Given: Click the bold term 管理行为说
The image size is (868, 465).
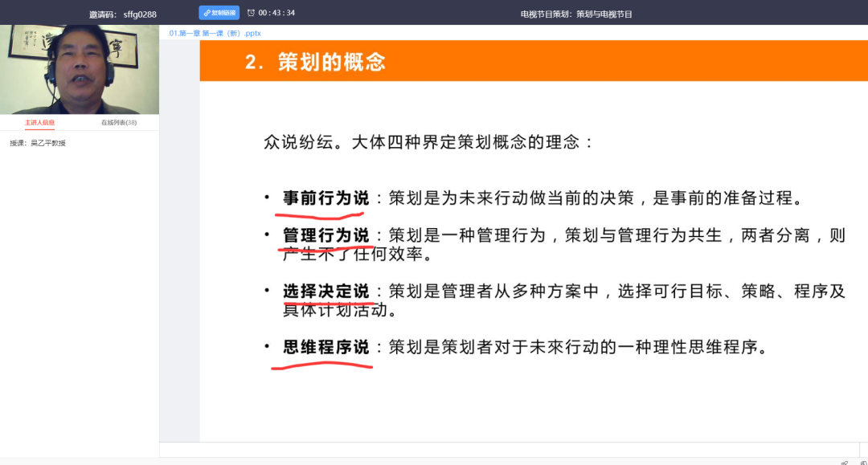Looking at the screenshot, I should point(325,235).
